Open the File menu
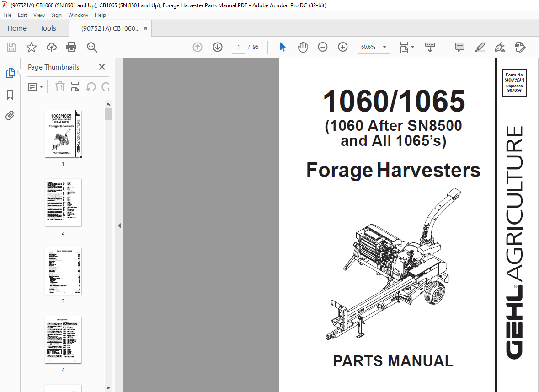The width and height of the screenshot is (539, 392). click(7, 15)
